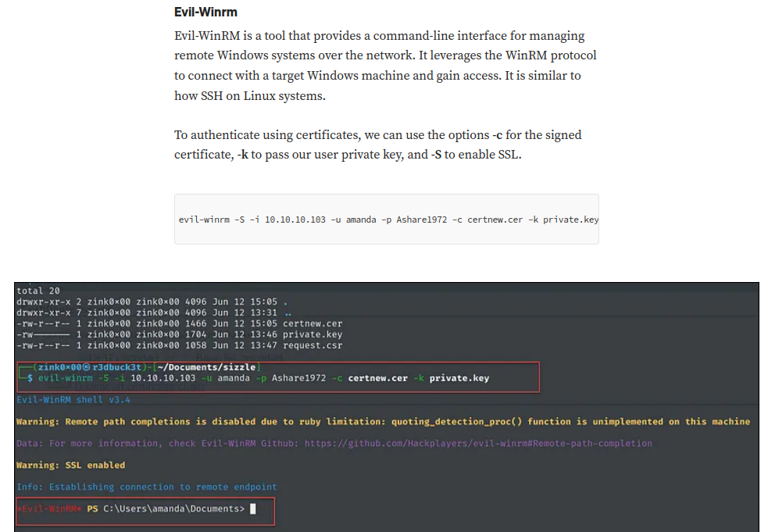Click paragraph starting 'Evil-WinRM is a tool'
The width and height of the screenshot is (768, 532).
click(385, 66)
